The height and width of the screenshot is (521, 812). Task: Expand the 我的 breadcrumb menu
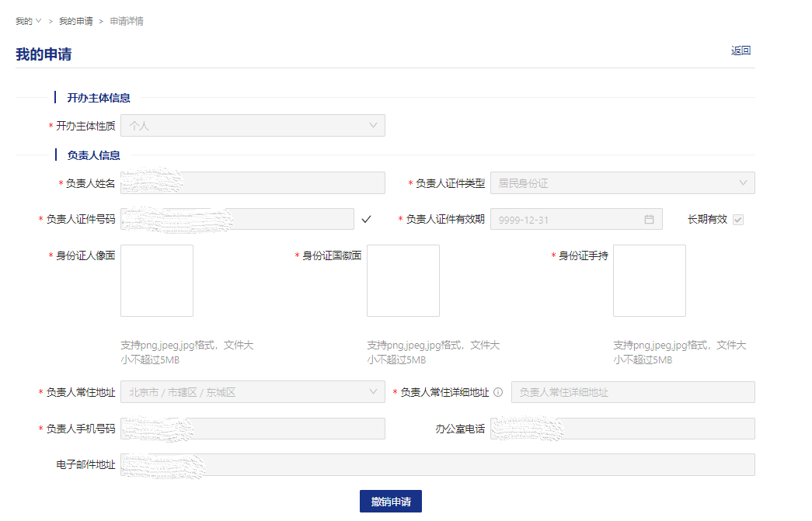pyautogui.click(x=28, y=21)
